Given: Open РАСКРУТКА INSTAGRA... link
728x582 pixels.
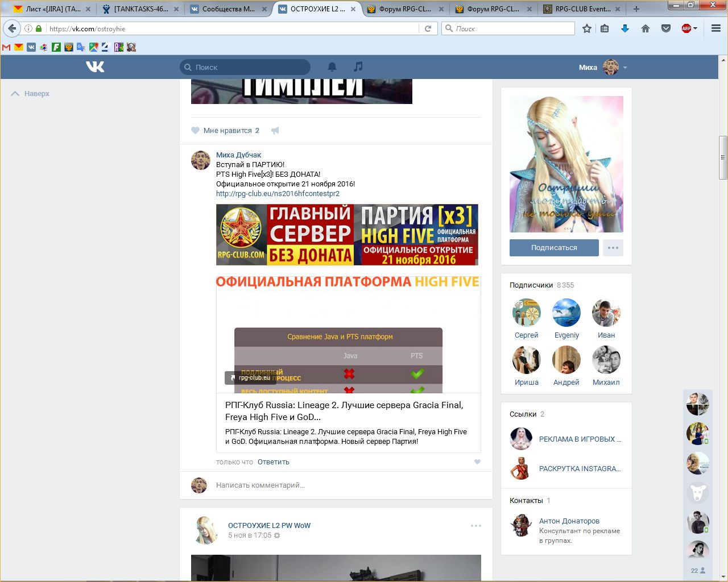Looking at the screenshot, I should click(x=580, y=469).
